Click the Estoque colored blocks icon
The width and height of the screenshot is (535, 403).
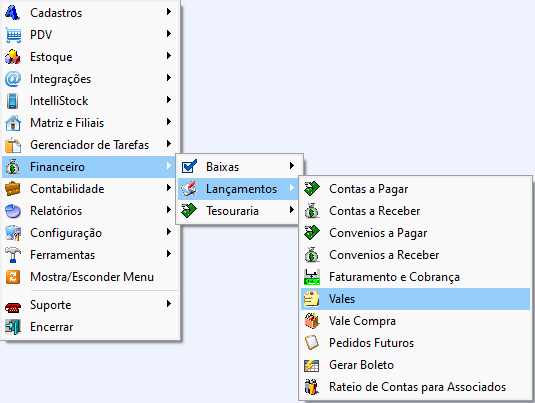tap(13, 57)
